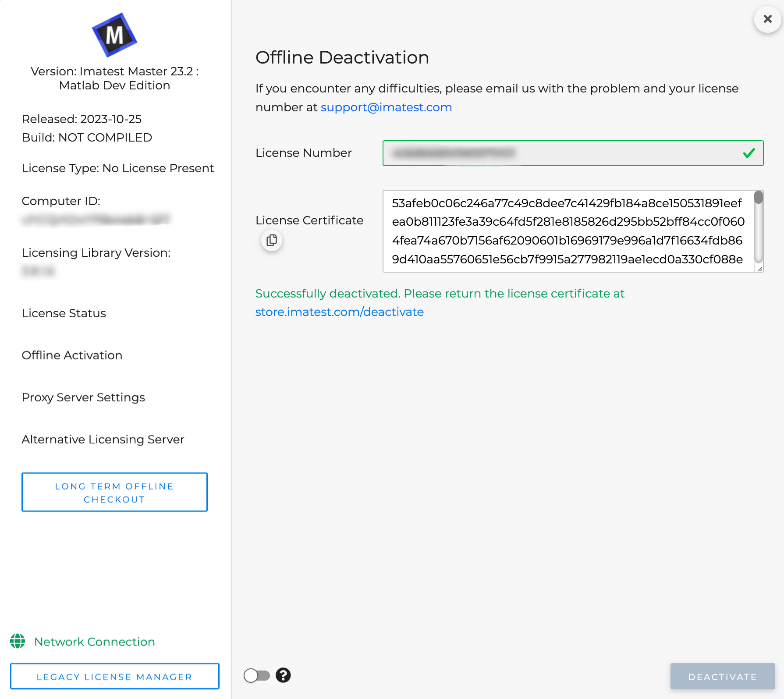Open the Legacy License Manager

coord(114,677)
